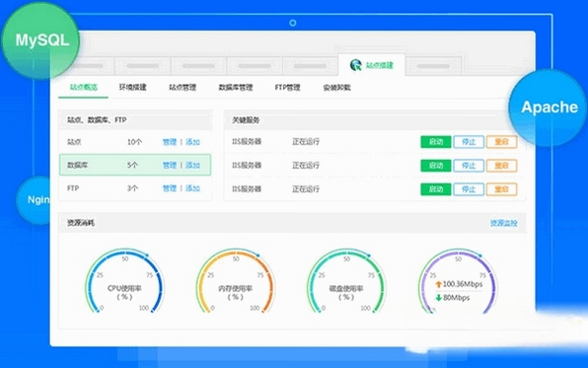
Task: Click the FTP row label in the list
Action: (x=73, y=188)
